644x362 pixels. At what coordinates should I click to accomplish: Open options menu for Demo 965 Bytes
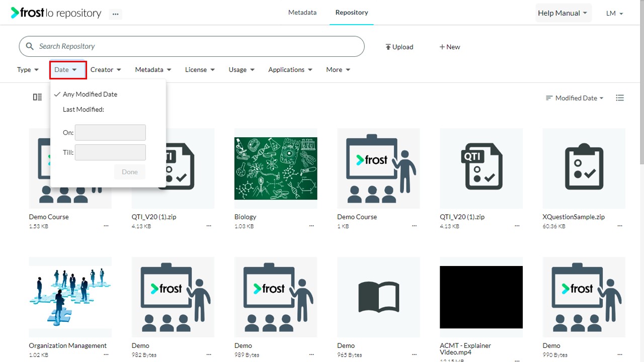(415, 355)
